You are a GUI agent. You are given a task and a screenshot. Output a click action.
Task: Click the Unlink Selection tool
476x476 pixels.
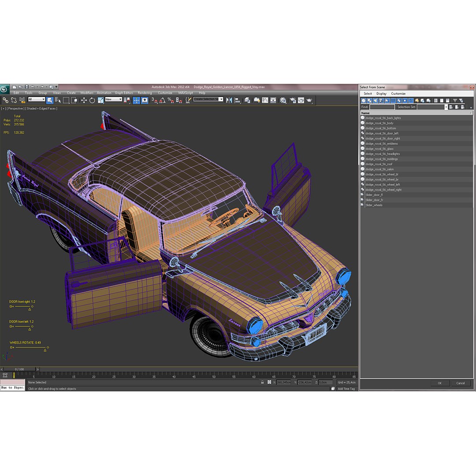pos(14,100)
